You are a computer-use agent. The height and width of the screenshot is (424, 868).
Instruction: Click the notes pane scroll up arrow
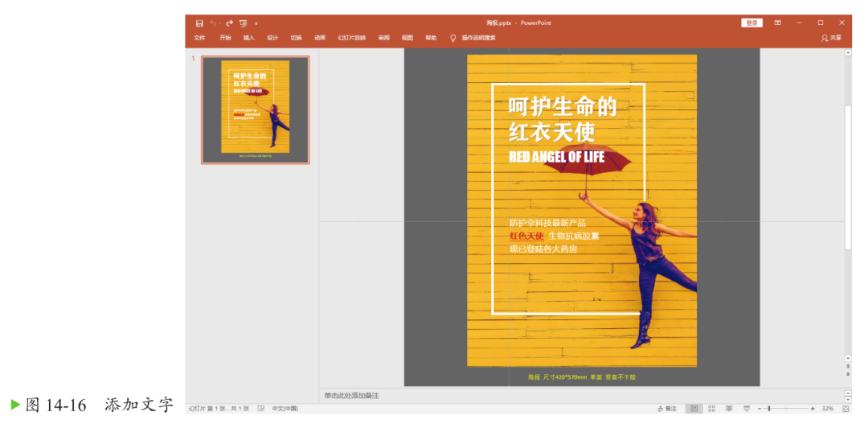(848, 393)
